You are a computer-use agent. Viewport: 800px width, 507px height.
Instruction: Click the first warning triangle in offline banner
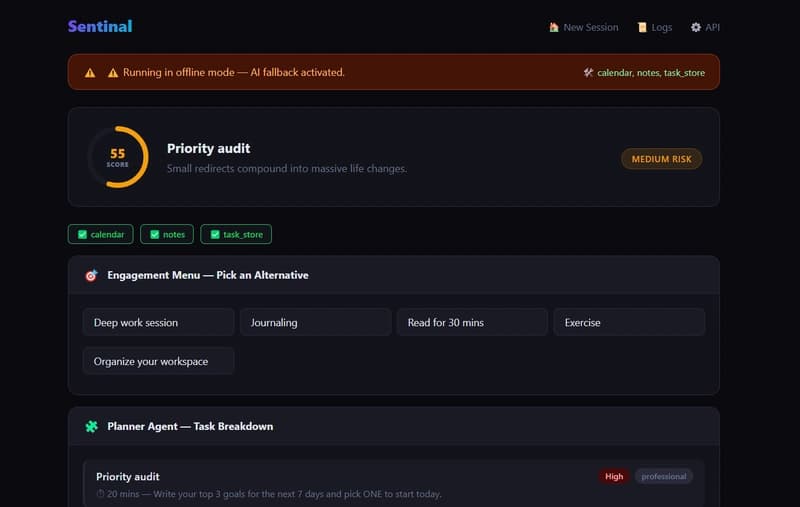90,73
